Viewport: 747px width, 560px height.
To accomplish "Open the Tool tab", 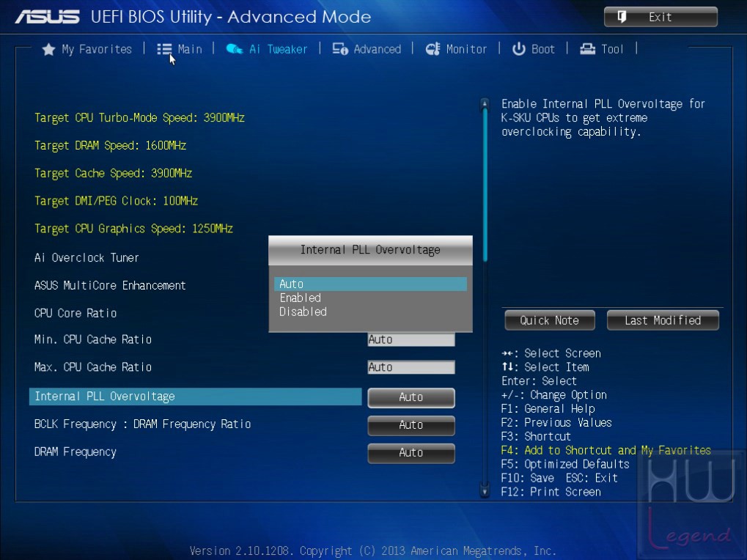I will (612, 49).
